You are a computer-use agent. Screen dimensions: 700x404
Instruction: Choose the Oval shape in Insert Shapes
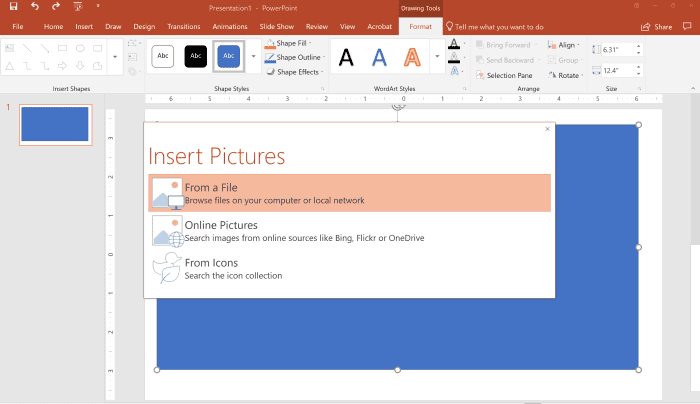pos(80,48)
